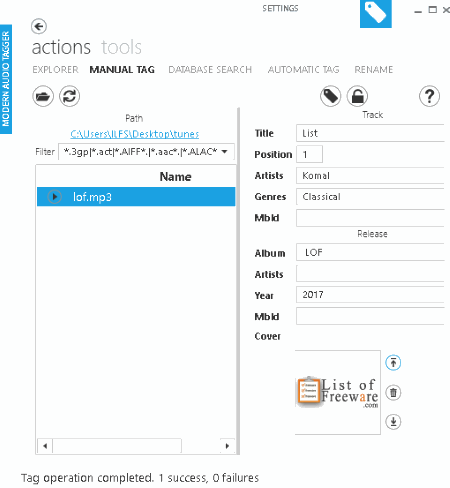Select the lof.mp3 file row
The height and width of the screenshot is (488, 450).
pos(136,197)
